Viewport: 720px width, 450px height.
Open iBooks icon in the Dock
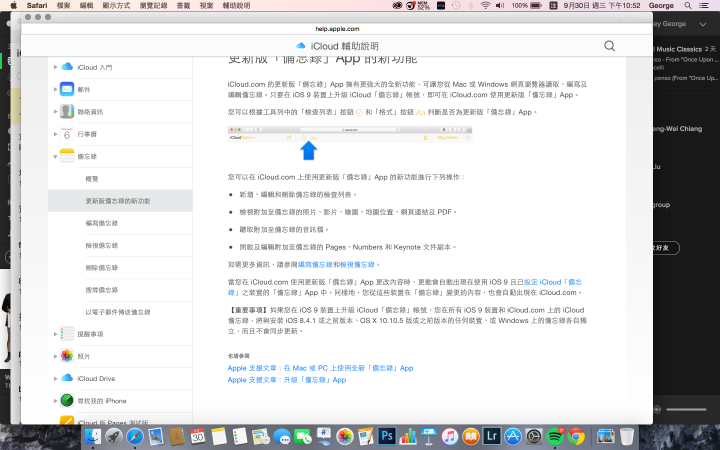pyautogui.click(x=471, y=436)
